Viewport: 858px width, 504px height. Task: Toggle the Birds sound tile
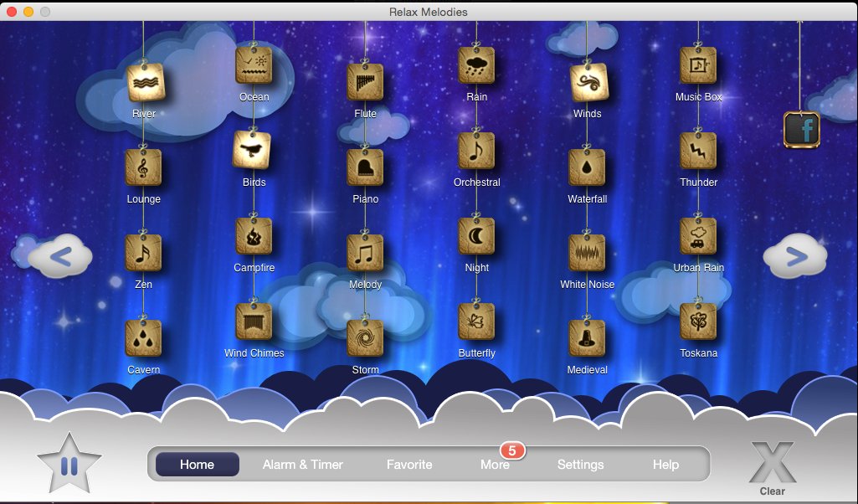252,150
